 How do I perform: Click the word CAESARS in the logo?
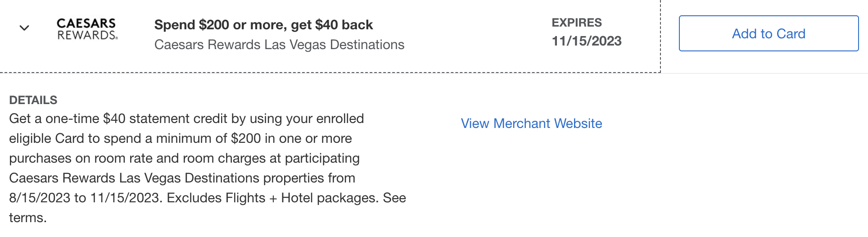[86, 23]
